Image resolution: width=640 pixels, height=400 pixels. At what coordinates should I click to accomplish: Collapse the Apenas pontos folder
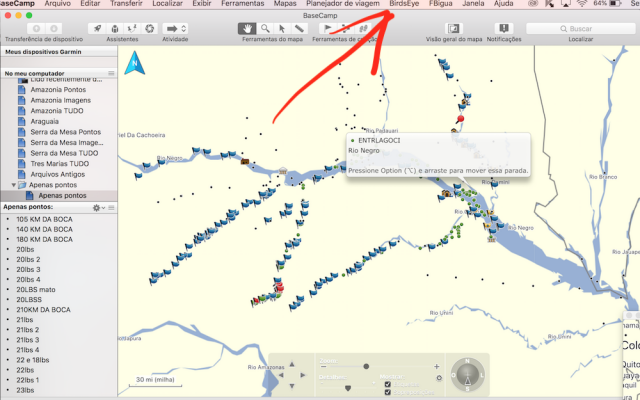coord(13,185)
